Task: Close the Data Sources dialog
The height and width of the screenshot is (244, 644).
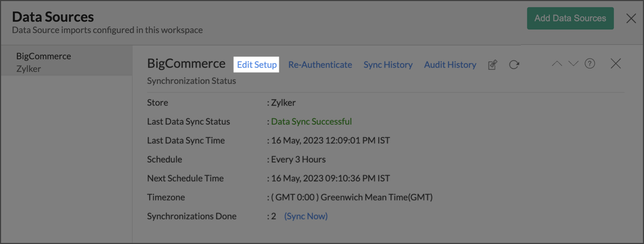Action: pos(631,19)
